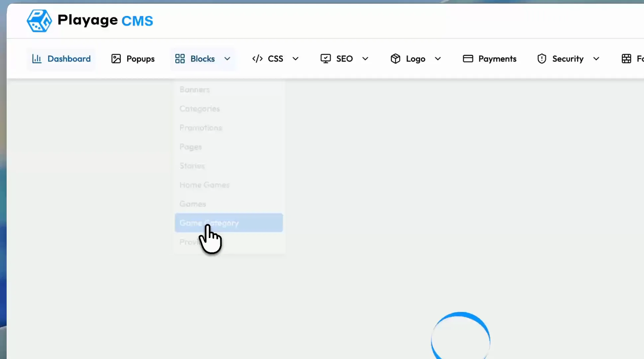Click the Logo cube icon
The height and width of the screenshot is (359, 644).
395,59
